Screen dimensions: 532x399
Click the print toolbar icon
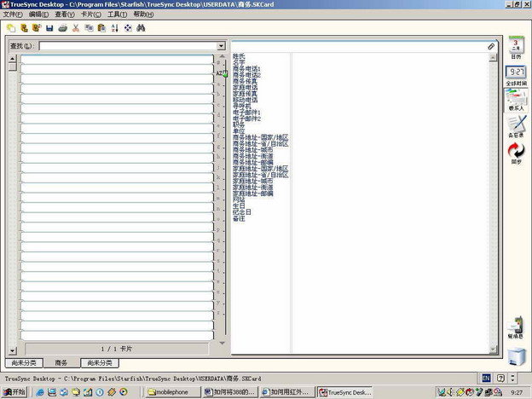(x=62, y=28)
